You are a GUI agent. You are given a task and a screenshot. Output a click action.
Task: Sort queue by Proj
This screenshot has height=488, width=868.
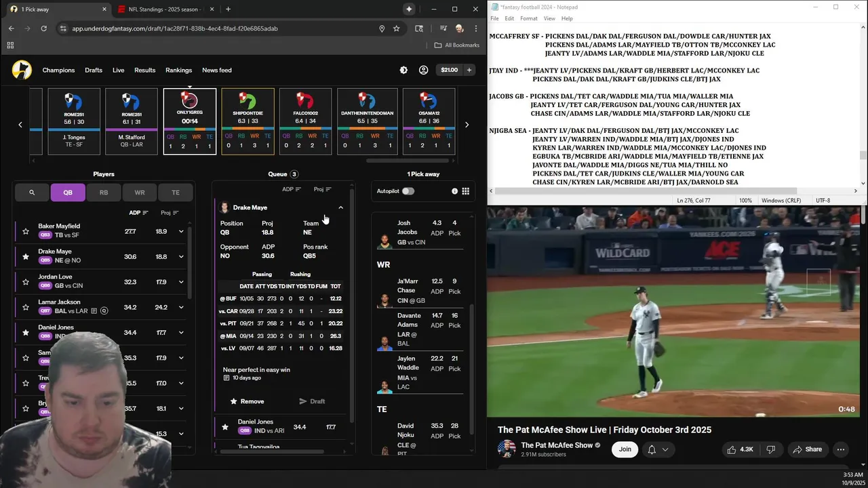[x=322, y=189]
